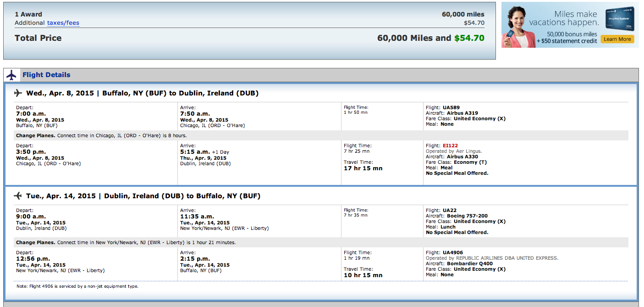This screenshot has height=307, width=644.
Task: Open the taxes/fees link
Action: [x=63, y=23]
